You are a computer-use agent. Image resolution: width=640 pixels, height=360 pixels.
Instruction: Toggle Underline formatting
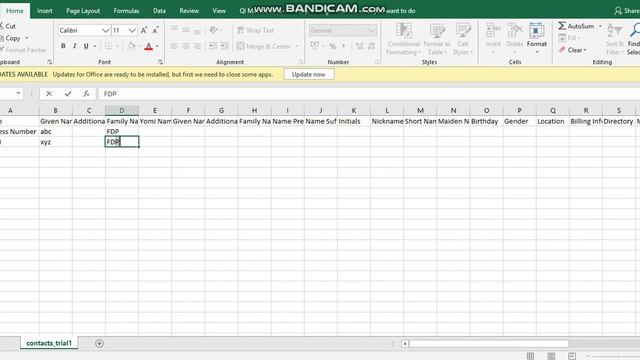click(86, 46)
